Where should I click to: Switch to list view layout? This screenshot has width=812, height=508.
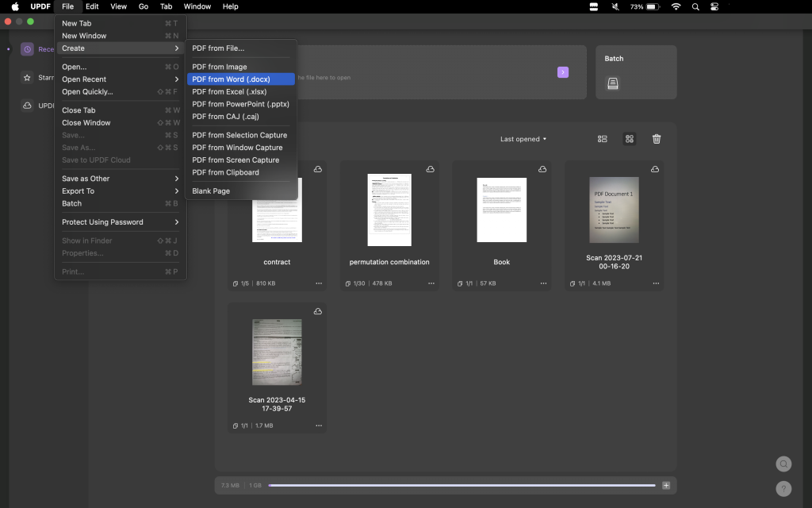click(x=602, y=138)
